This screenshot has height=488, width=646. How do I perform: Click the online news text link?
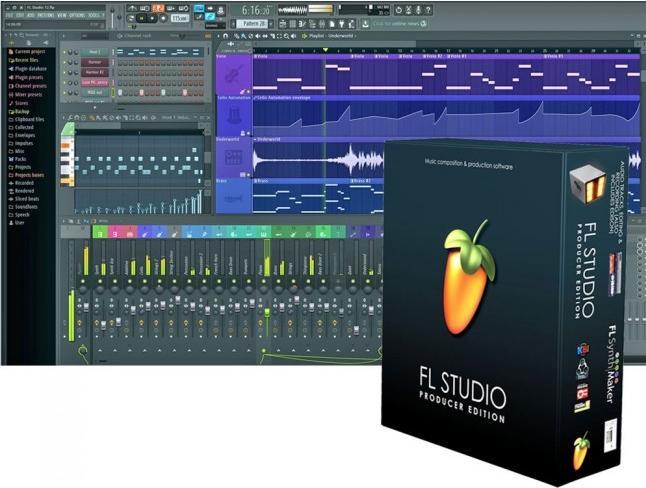tap(396, 24)
